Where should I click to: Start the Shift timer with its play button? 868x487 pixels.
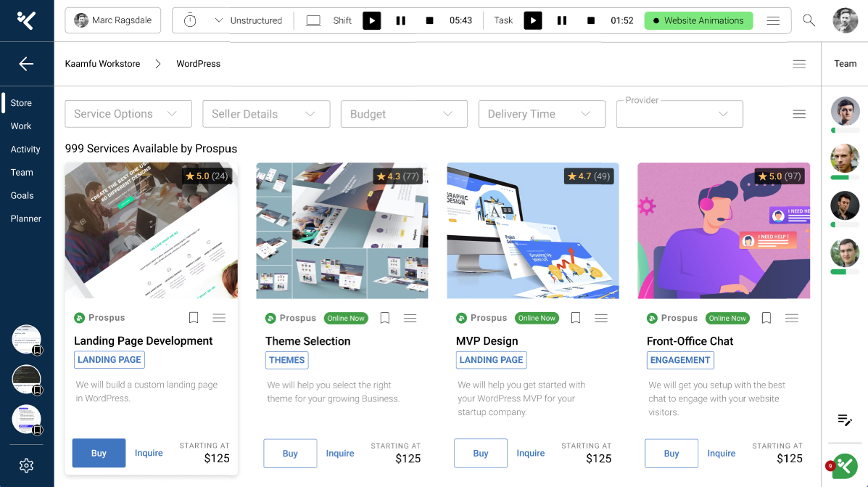(371, 20)
